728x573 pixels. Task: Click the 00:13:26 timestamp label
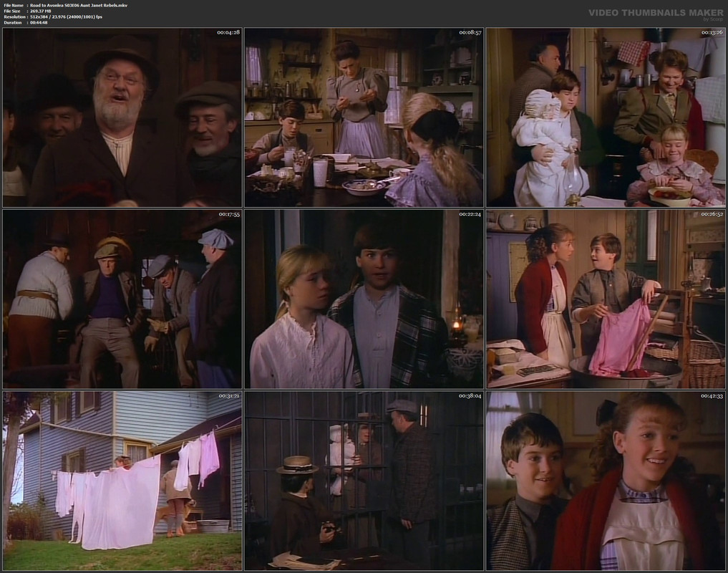coord(712,32)
